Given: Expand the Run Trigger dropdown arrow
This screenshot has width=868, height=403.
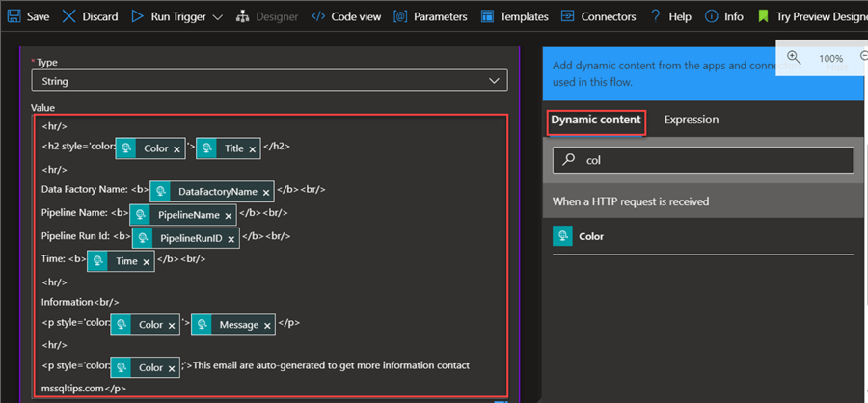Looking at the screenshot, I should click(216, 16).
